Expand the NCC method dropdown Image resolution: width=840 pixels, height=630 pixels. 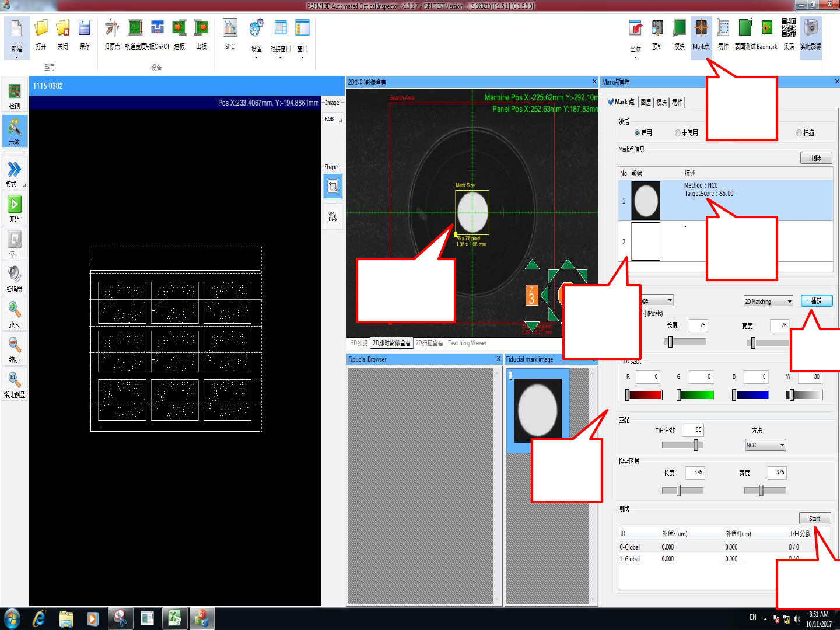click(x=765, y=445)
